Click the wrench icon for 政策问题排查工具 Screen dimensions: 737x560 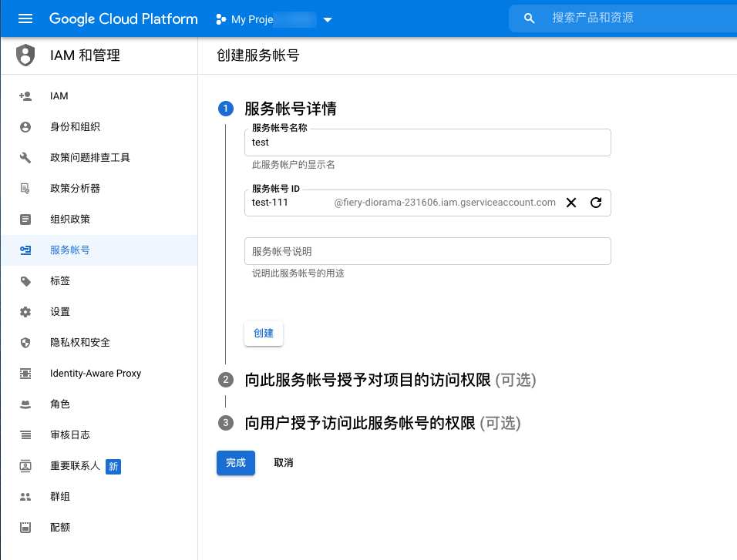[25, 158]
